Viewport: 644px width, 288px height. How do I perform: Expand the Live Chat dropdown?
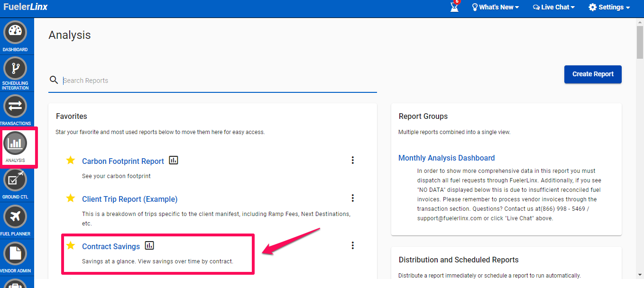click(553, 7)
